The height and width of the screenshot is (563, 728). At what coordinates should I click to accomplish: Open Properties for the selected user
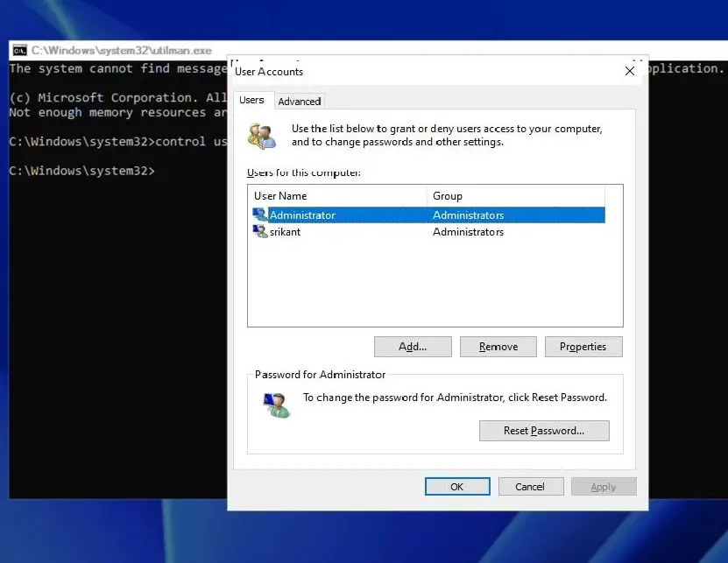[x=583, y=347]
